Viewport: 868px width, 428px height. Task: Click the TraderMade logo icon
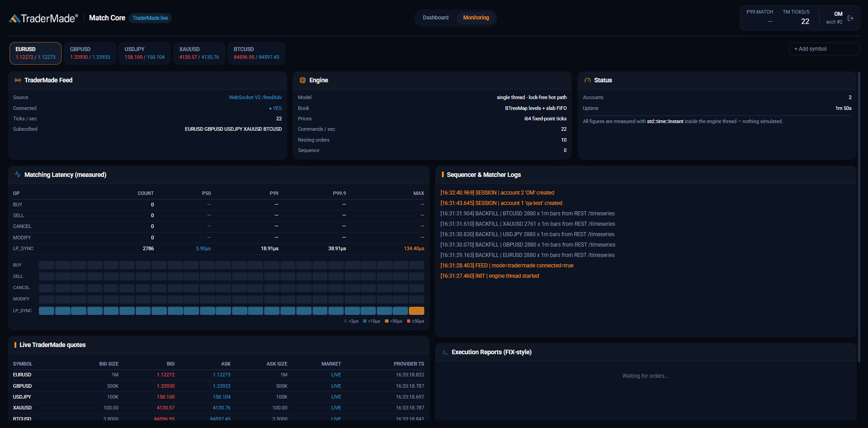[14, 19]
